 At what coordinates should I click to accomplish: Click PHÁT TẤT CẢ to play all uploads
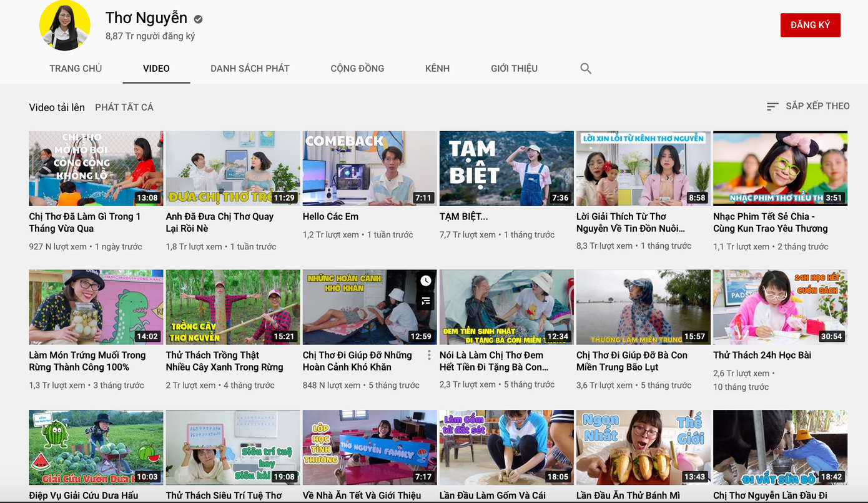[124, 107]
